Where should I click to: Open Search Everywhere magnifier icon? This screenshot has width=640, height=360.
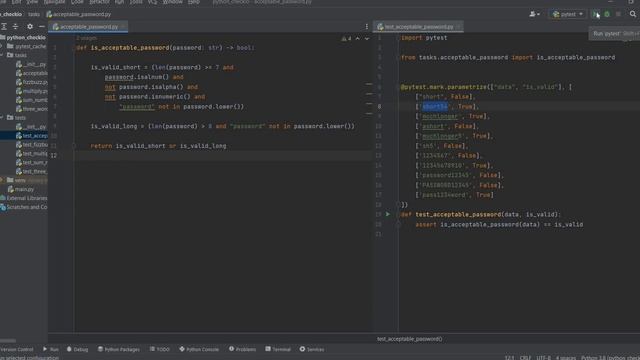(633, 14)
